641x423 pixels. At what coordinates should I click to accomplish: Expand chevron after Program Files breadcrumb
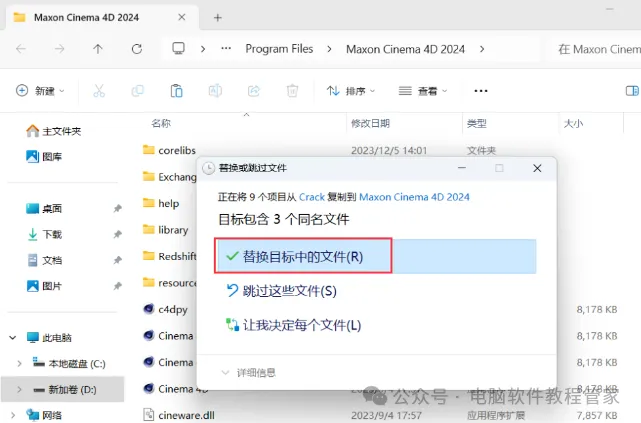(329, 49)
